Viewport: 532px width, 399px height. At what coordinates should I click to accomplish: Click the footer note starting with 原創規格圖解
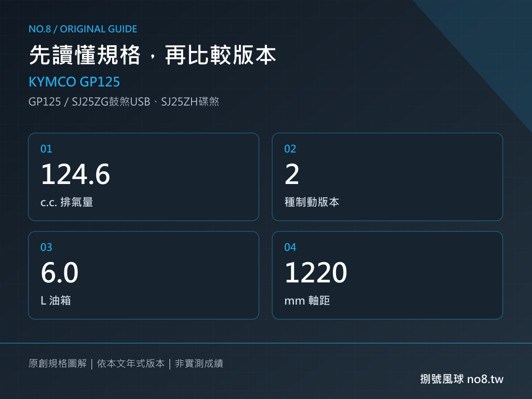click(x=126, y=364)
